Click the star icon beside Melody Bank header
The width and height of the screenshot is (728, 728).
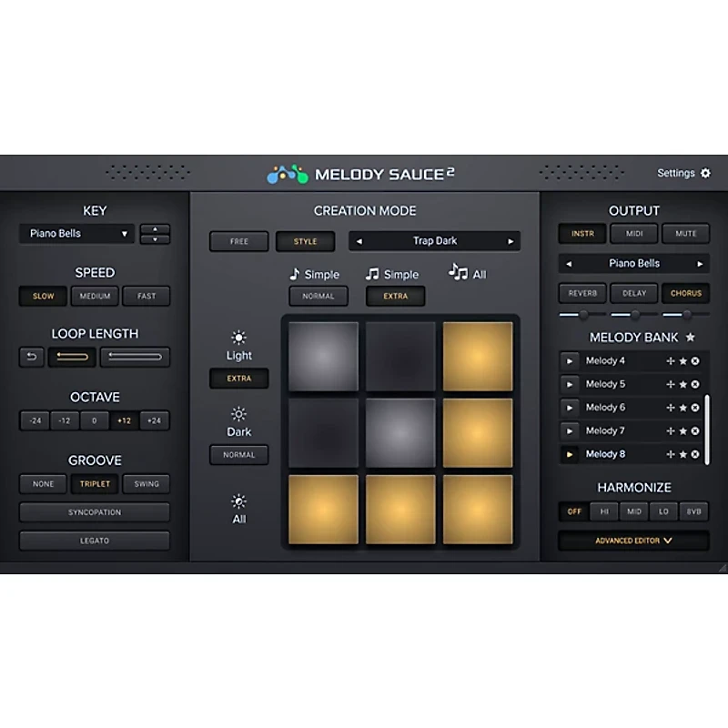click(690, 337)
